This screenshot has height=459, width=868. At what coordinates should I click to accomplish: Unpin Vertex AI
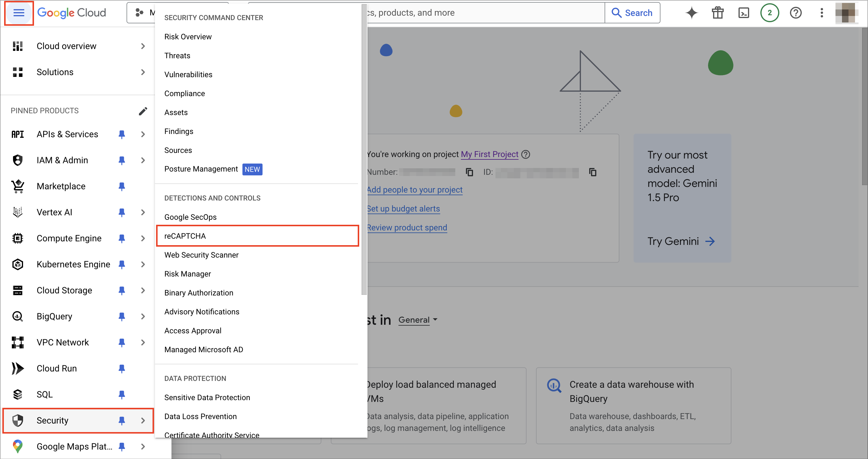(x=122, y=212)
